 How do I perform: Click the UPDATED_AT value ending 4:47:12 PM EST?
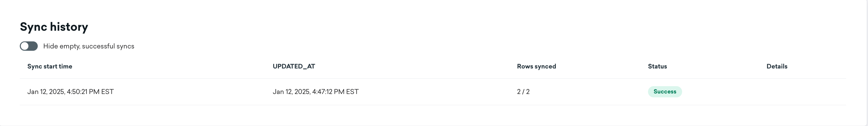click(x=315, y=92)
